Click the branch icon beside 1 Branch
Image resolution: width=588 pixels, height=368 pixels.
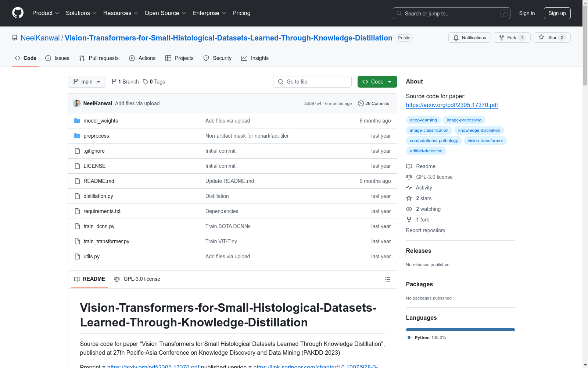coord(114,82)
